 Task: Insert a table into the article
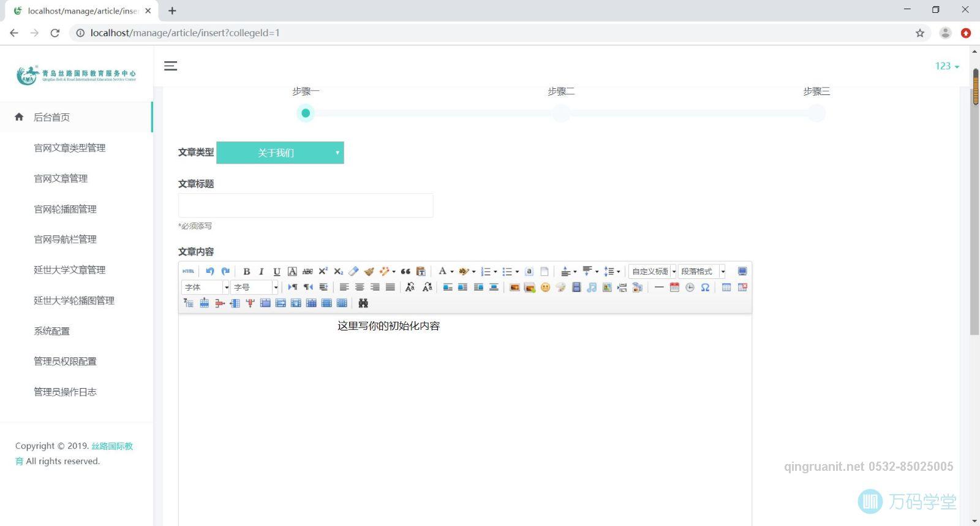pos(726,287)
